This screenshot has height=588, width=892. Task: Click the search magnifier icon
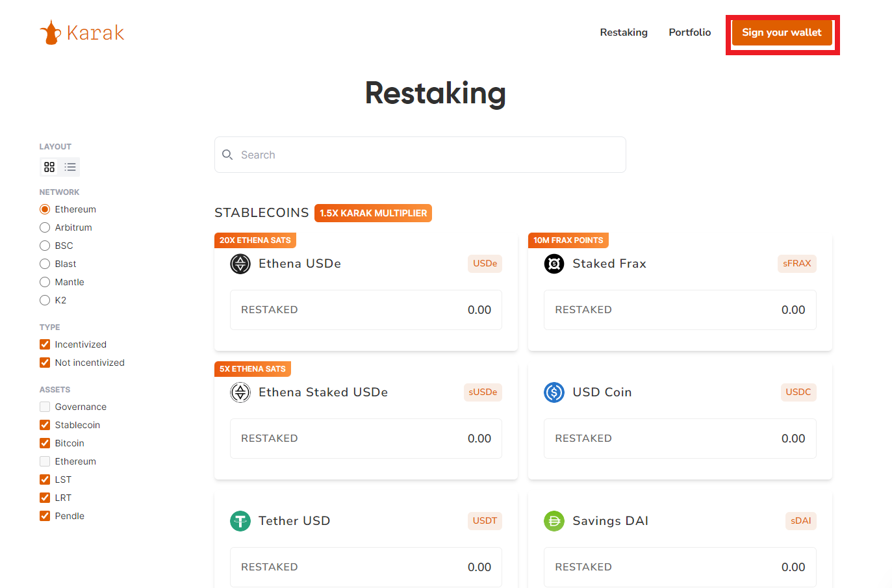[x=227, y=155]
